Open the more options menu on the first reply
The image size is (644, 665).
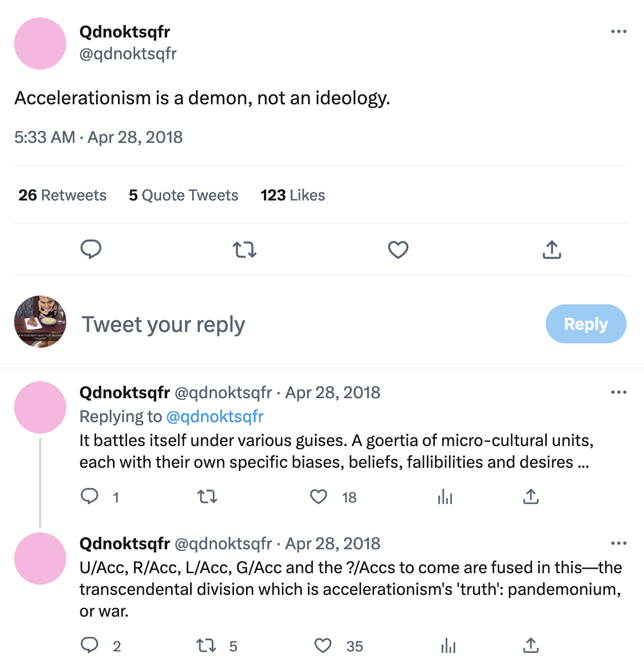619,392
